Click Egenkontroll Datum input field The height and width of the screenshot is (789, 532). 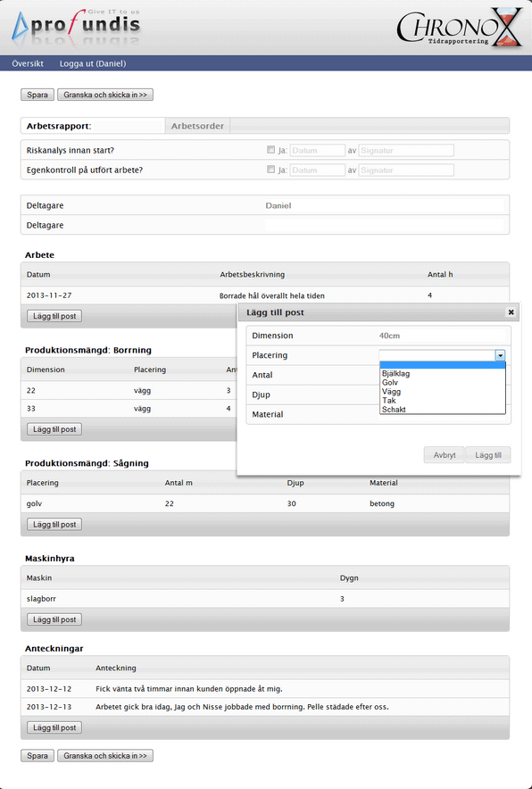[x=318, y=170]
